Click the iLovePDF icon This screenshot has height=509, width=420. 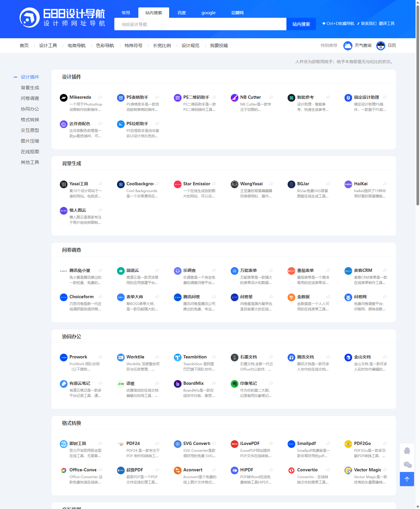point(234,444)
